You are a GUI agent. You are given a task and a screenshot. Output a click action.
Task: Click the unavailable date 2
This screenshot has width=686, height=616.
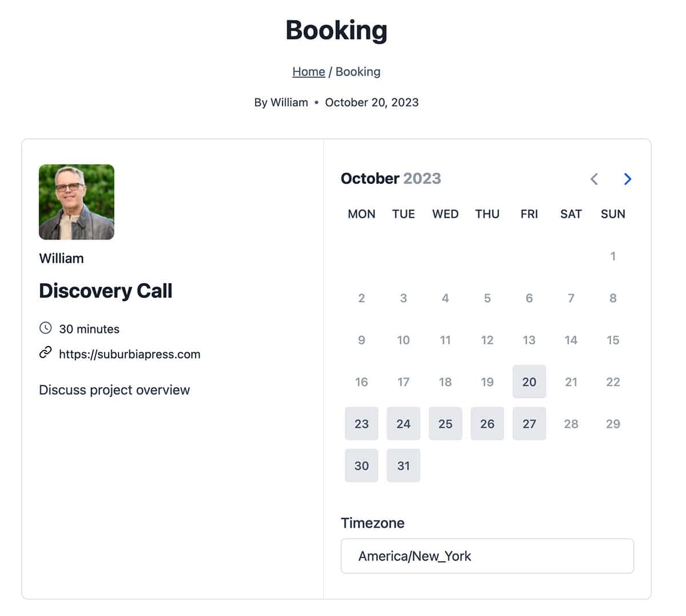pos(361,298)
